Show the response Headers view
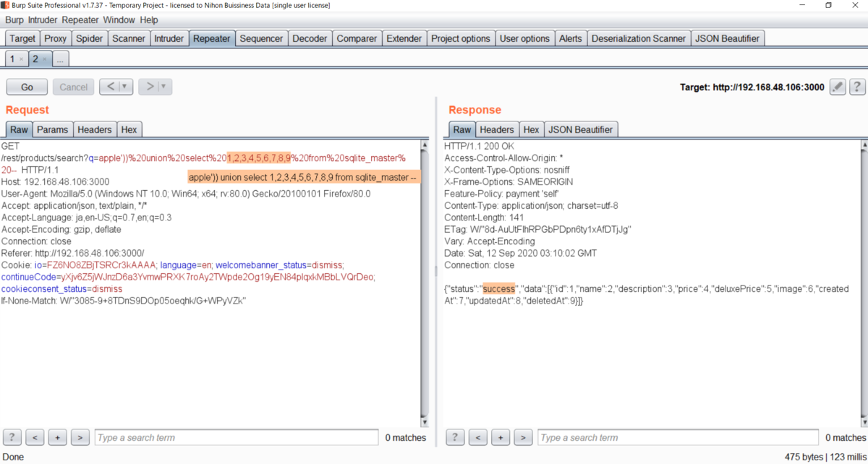This screenshot has width=868, height=464. [x=497, y=129]
